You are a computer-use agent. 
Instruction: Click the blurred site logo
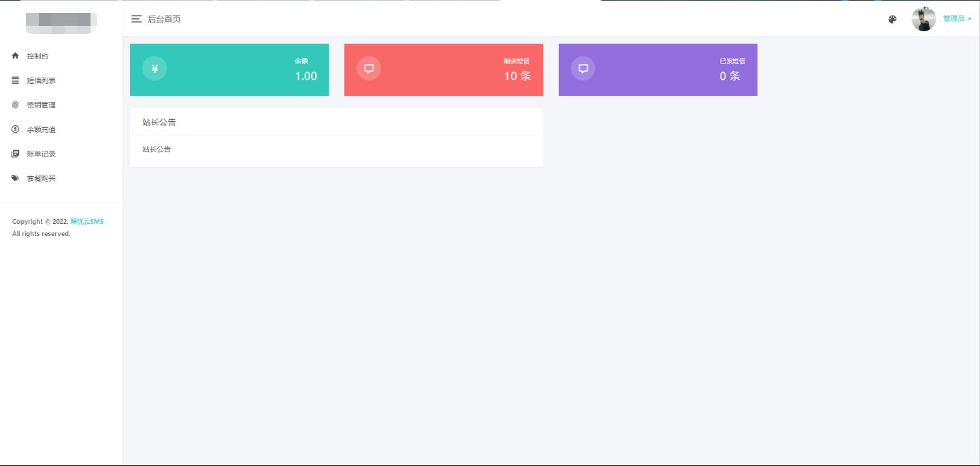[x=61, y=22]
